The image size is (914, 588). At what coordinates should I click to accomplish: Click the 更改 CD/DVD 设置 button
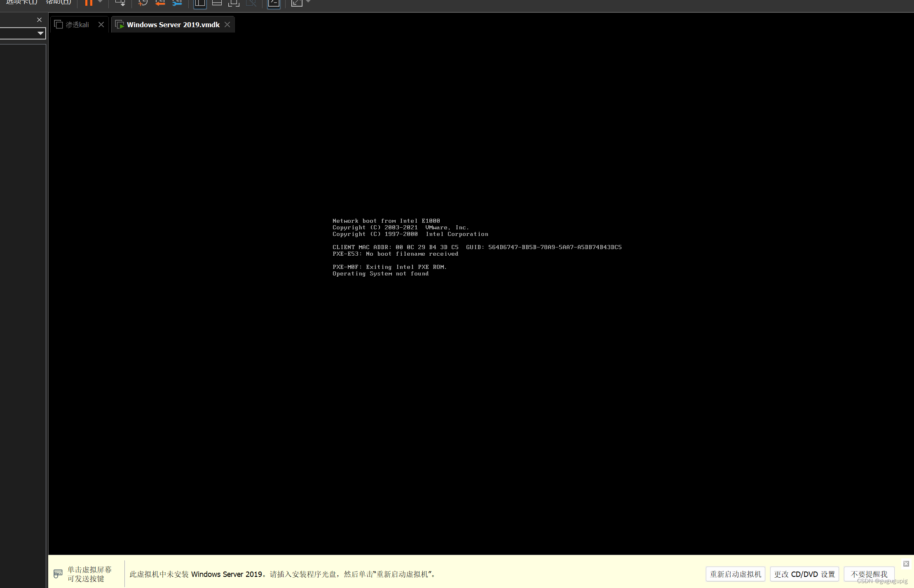(804, 574)
